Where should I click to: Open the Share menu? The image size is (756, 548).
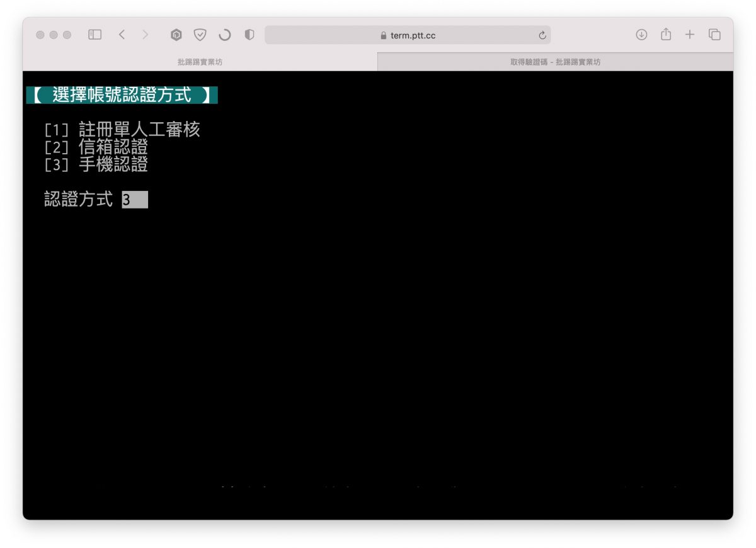coord(666,34)
